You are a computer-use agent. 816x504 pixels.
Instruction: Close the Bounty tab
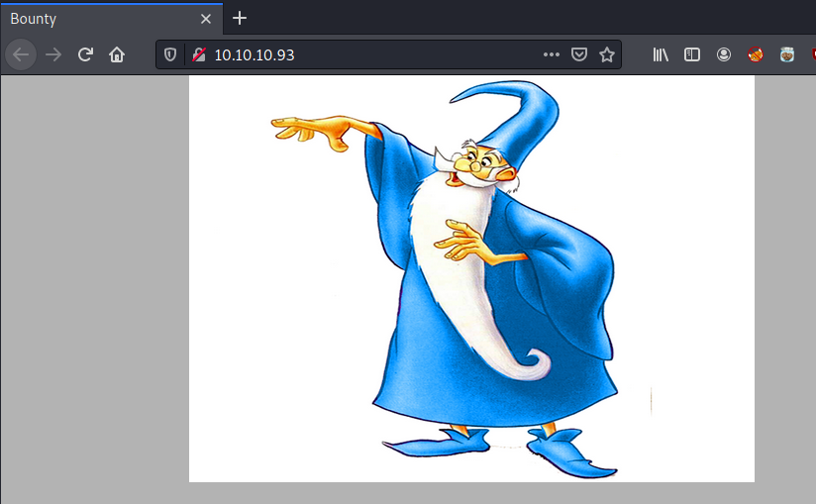(x=206, y=19)
